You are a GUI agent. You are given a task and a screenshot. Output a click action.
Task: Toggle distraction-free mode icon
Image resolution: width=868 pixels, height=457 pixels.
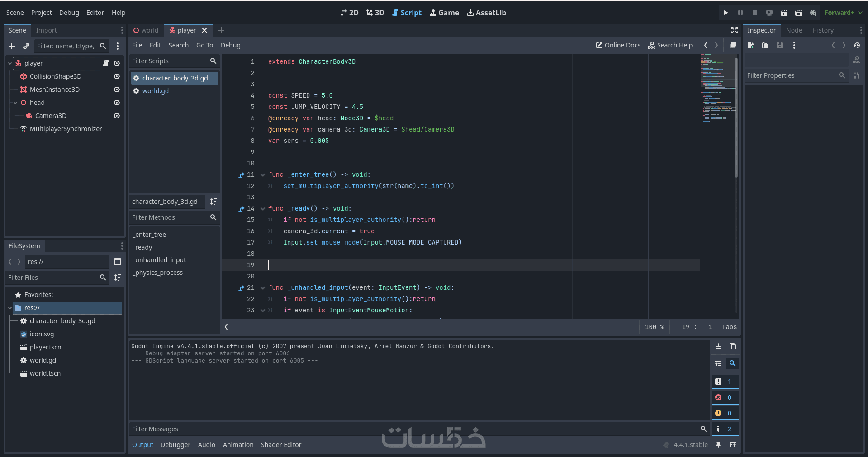click(x=735, y=30)
